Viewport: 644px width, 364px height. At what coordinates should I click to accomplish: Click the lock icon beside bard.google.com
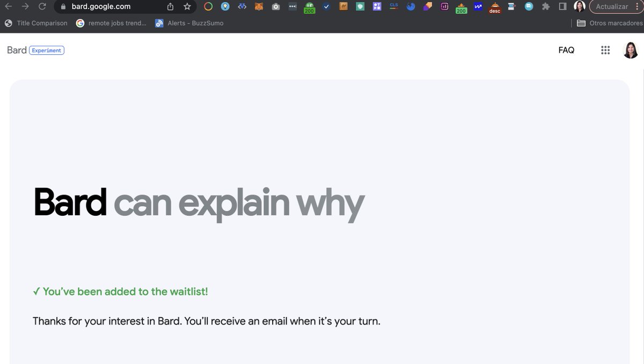[63, 7]
